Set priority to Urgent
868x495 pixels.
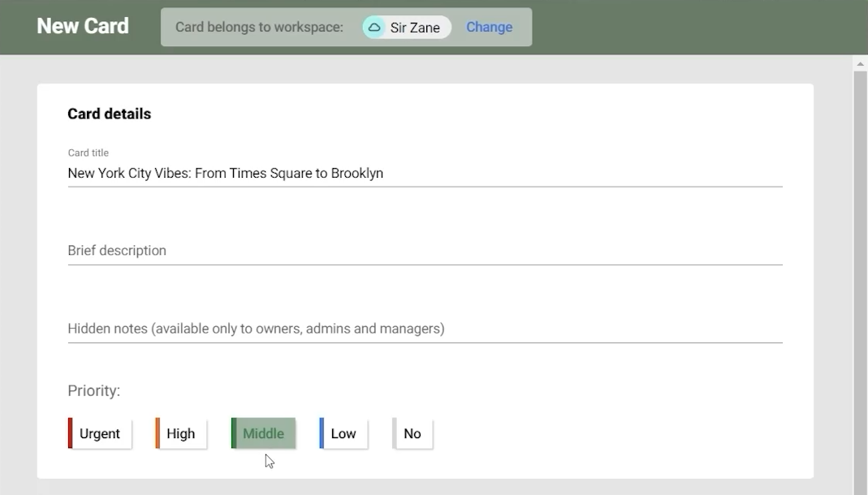pyautogui.click(x=100, y=433)
